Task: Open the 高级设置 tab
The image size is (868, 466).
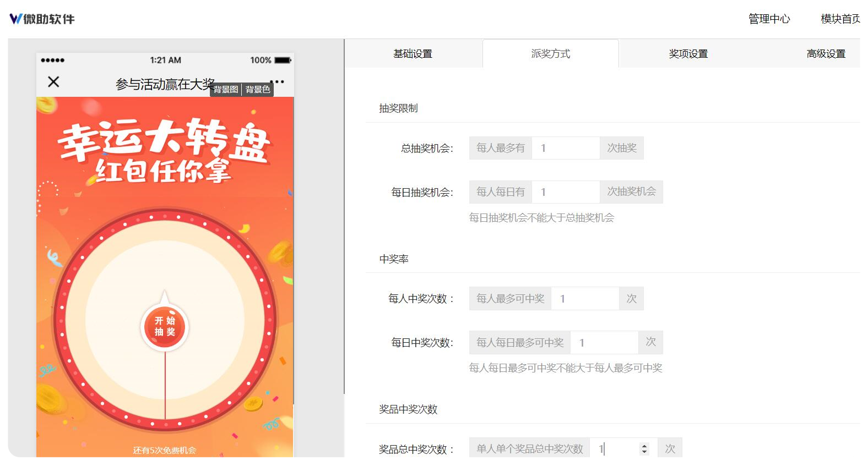Action: (x=826, y=54)
